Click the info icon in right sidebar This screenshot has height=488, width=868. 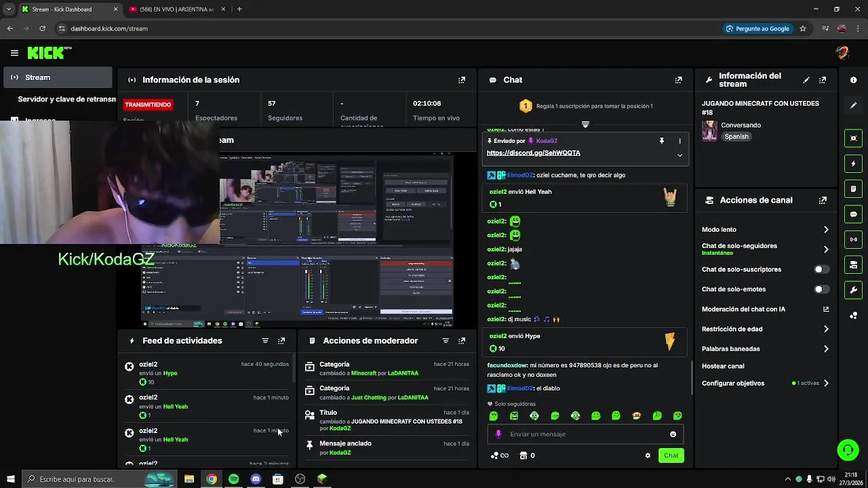[853, 80]
